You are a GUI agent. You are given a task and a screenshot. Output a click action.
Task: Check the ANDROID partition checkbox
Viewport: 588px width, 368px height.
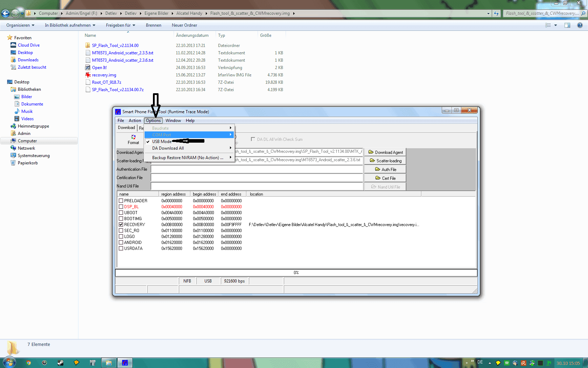(121, 243)
